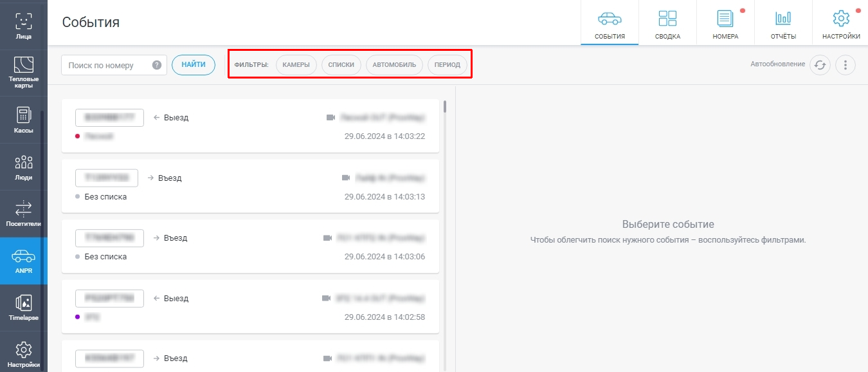This screenshot has height=372, width=868.
Task: Switch to the Номера tab
Action: pos(725,23)
